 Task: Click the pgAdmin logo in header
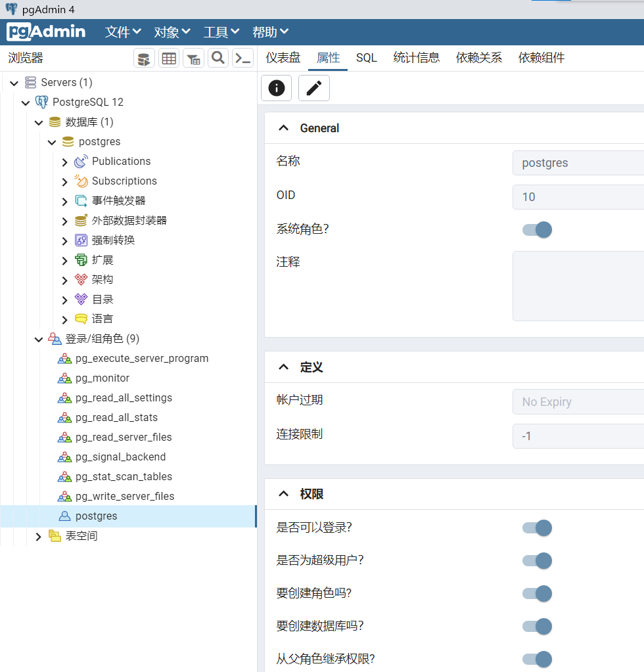pyautogui.click(x=46, y=32)
